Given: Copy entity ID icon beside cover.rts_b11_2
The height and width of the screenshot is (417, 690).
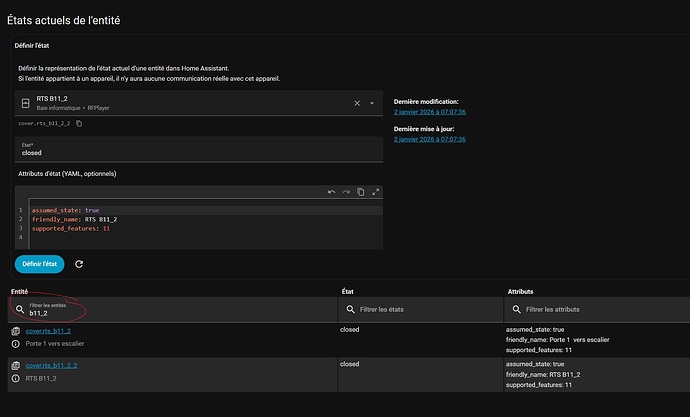Looking at the screenshot, I should click(x=16, y=330).
